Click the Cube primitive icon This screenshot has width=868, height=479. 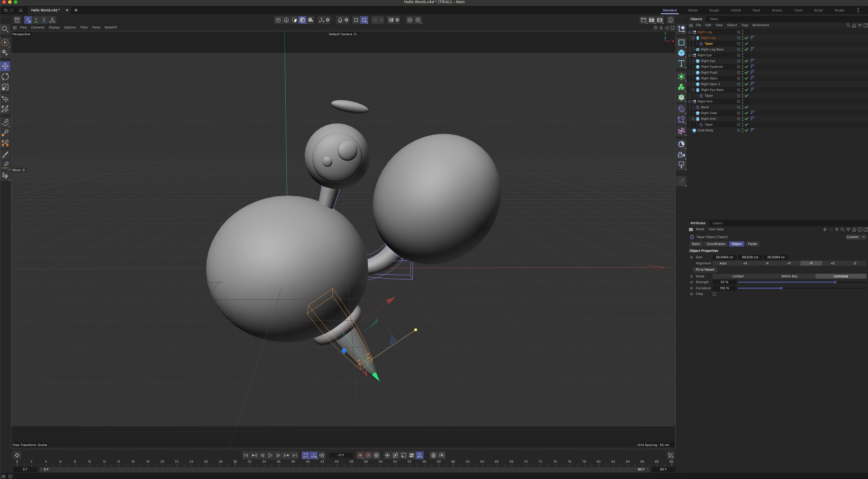pos(681,53)
